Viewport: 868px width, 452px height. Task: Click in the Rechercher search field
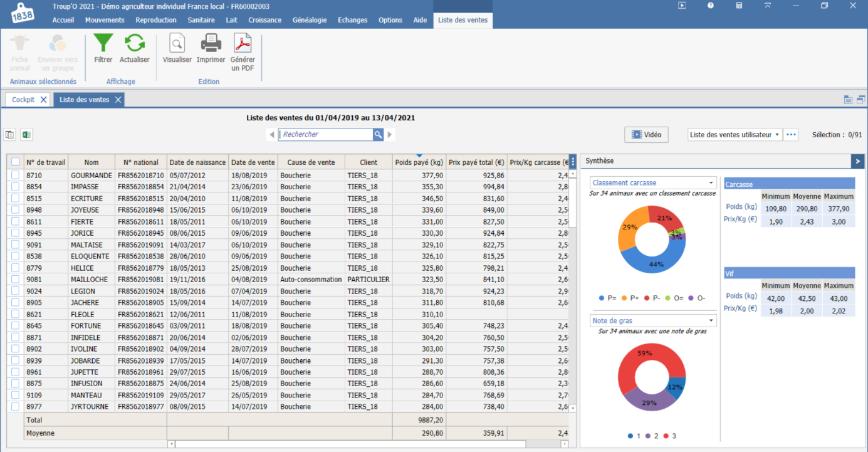325,134
